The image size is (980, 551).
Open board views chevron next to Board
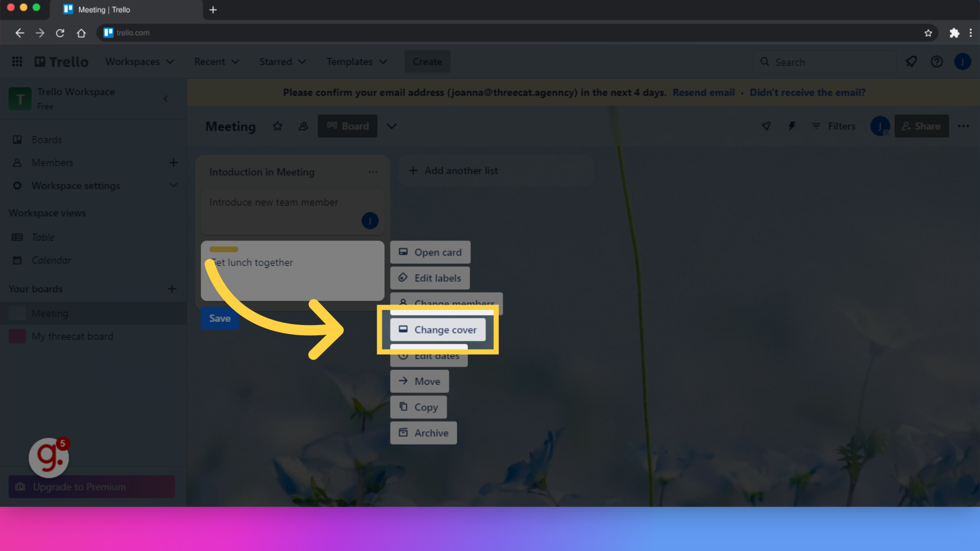[391, 126]
